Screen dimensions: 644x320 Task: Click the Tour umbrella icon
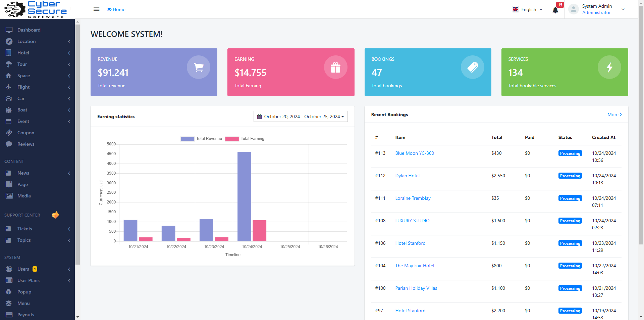point(9,64)
